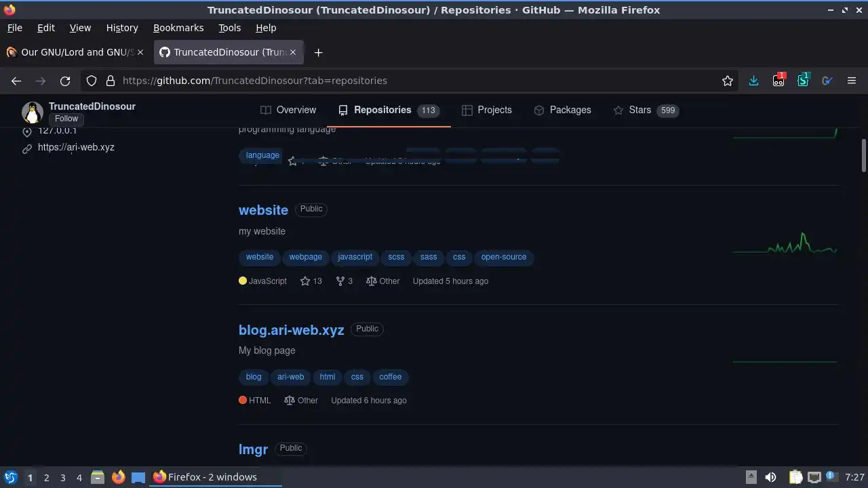Click the 'open-source' topic tag
Screen dimensions: 868x488
(x=504, y=257)
